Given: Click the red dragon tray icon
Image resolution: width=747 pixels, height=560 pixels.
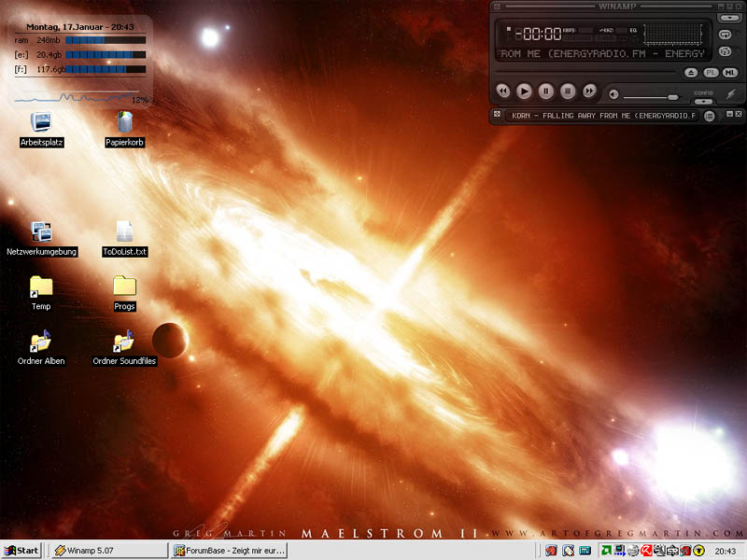Looking at the screenshot, I should (685, 551).
